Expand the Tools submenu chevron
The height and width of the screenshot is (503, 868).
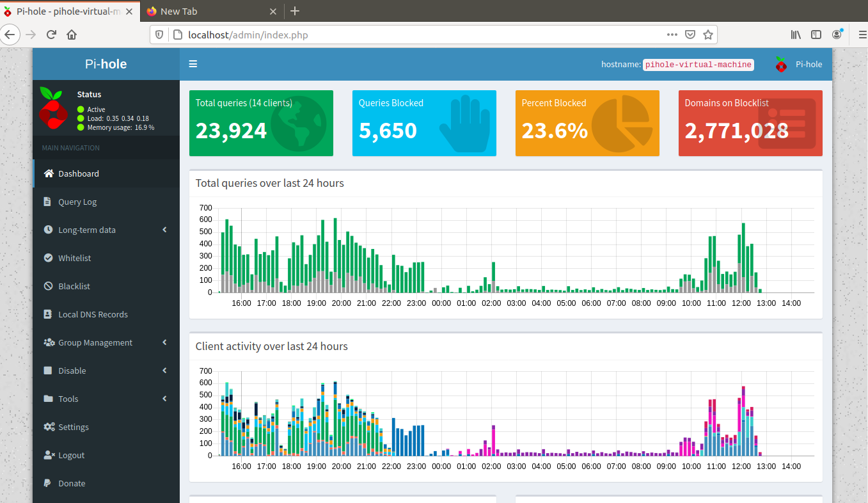(x=164, y=399)
